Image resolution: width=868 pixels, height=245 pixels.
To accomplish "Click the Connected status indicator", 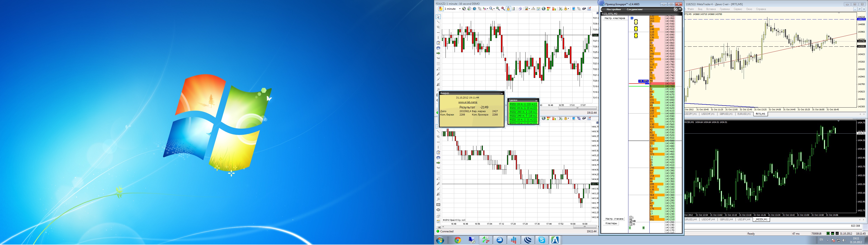I will click(445, 231).
